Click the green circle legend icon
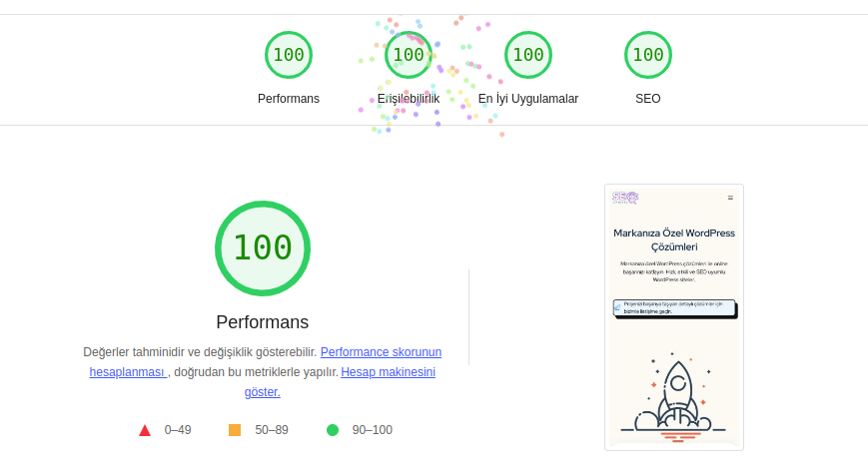This screenshot has height=473, width=868. (x=333, y=430)
